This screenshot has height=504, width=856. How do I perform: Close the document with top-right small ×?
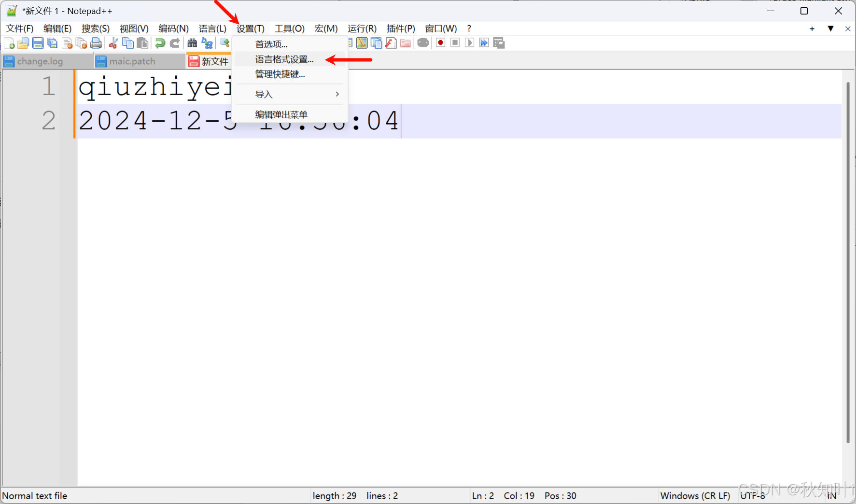pos(848,29)
